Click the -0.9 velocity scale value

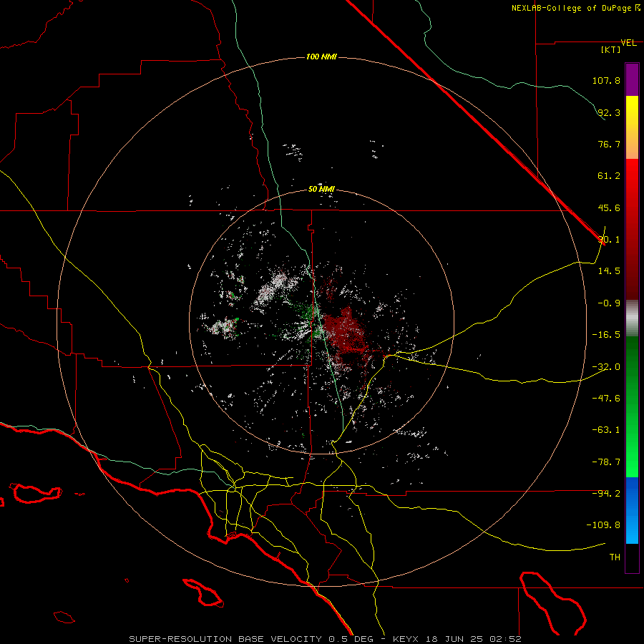pyautogui.click(x=609, y=303)
